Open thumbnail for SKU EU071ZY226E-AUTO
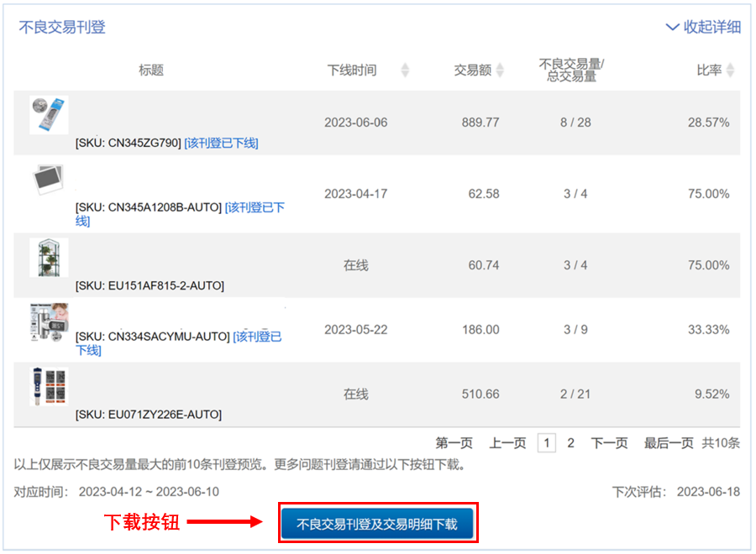This screenshot has height=554, width=756. [x=49, y=386]
